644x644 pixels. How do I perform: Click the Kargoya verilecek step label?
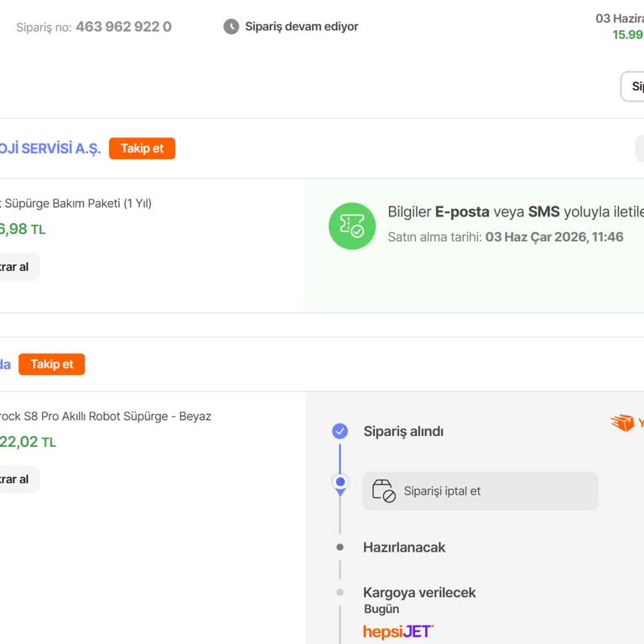(x=419, y=593)
